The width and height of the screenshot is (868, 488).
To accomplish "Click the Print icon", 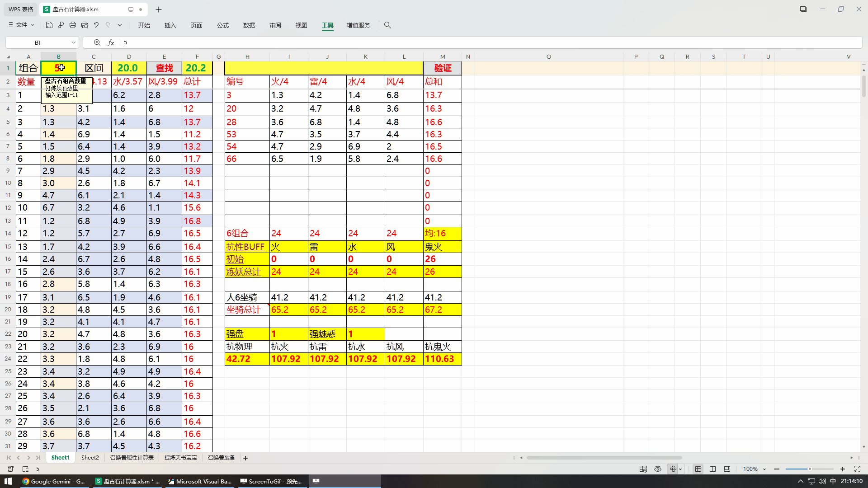I will coord(73,25).
